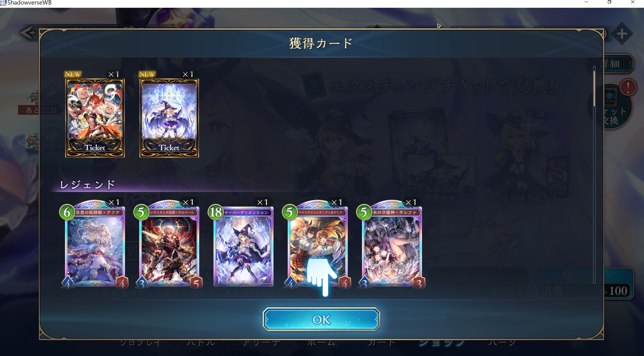
Task: Click the NEW label on first ticket
Action: [73, 74]
